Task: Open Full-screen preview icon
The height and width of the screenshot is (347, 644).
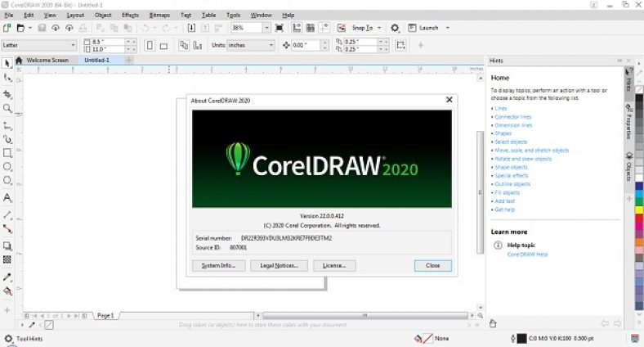Action: coord(280,28)
